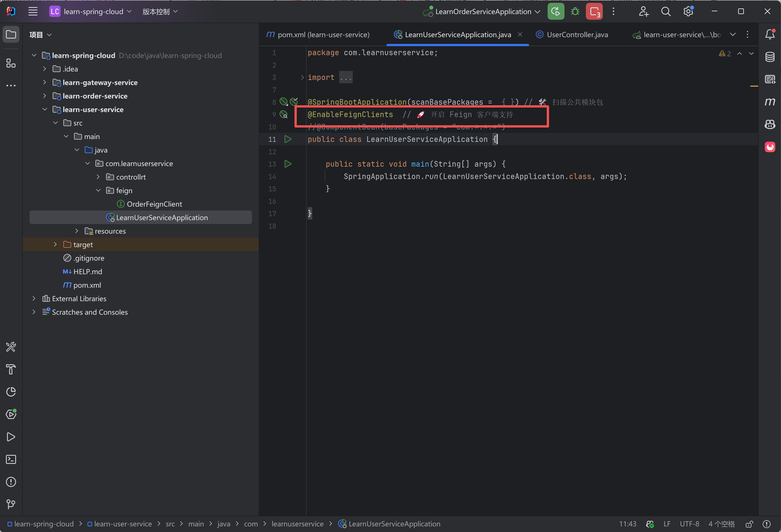The width and height of the screenshot is (781, 532).
Task: Open the 版本控制 dropdown
Action: [x=160, y=12]
